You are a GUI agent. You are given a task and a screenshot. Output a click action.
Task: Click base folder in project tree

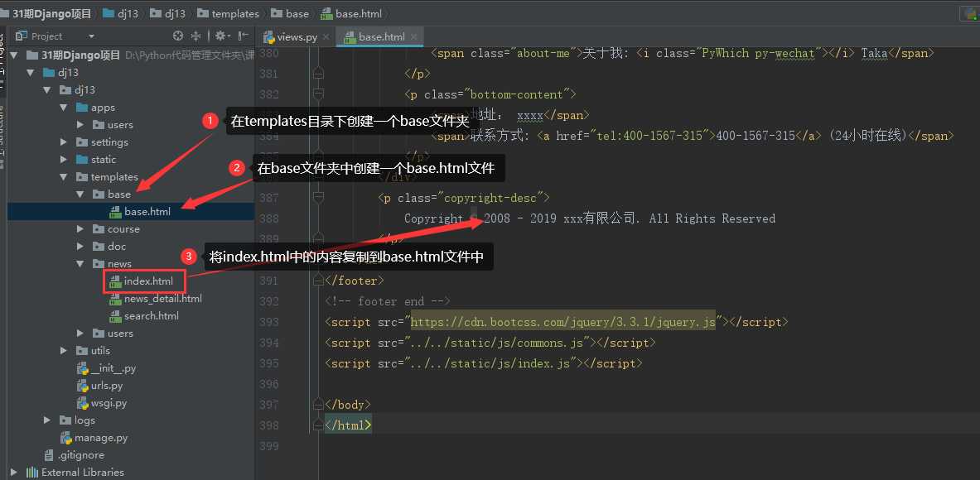pos(112,194)
